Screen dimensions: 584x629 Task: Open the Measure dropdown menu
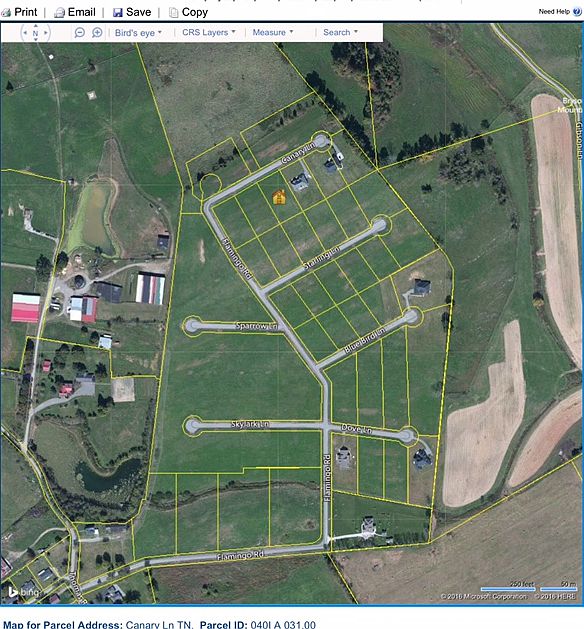coord(273,32)
